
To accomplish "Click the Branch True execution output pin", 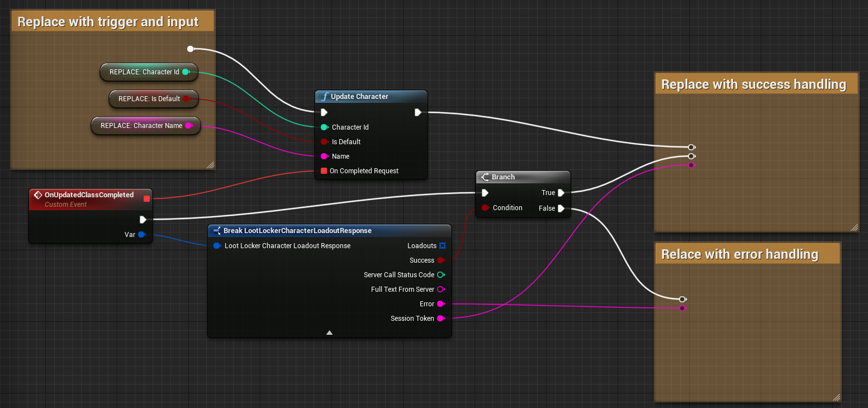I will pyautogui.click(x=561, y=193).
